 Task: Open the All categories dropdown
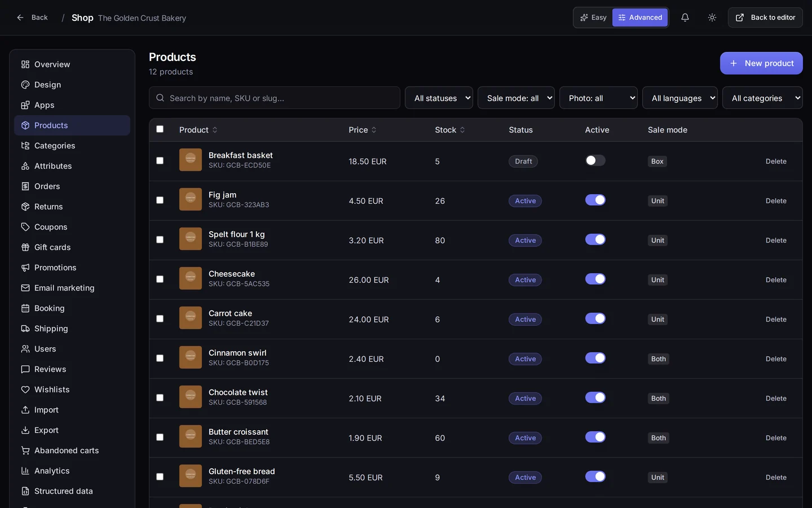tap(762, 98)
